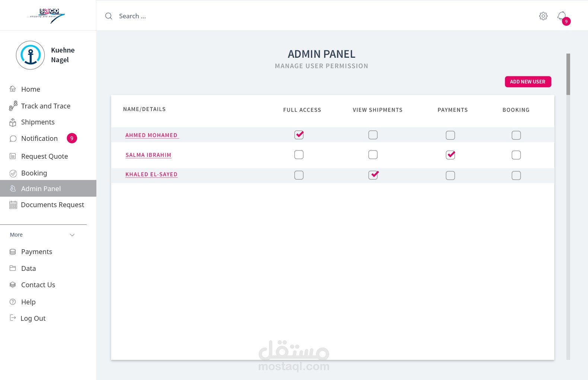
Task: Enable Payments for Ahmed Mohamed
Action: click(450, 135)
